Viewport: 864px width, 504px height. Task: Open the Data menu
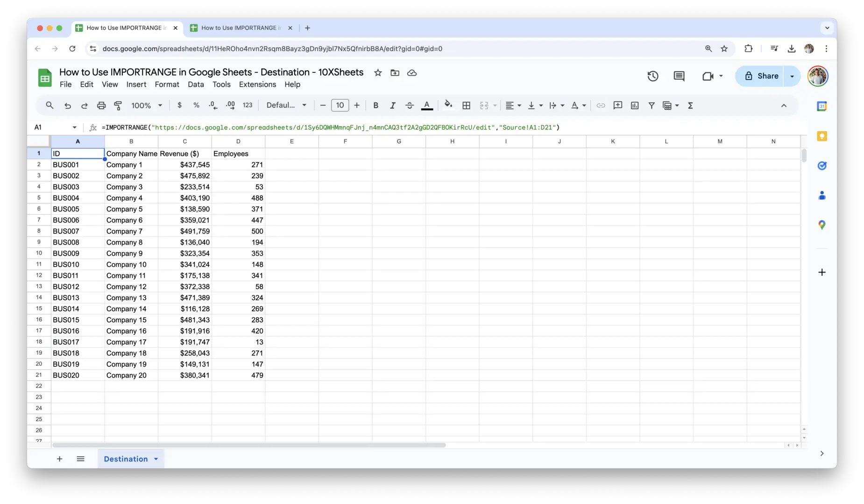(x=196, y=84)
